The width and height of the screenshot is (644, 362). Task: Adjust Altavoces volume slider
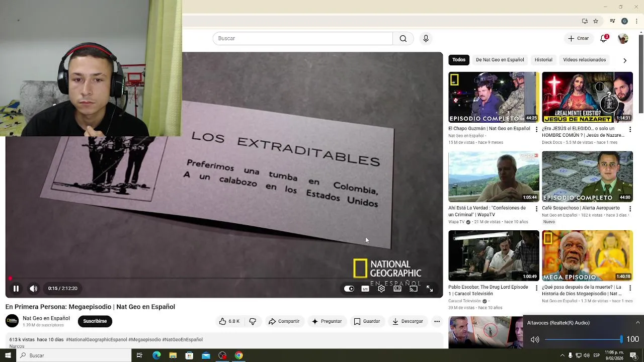(x=584, y=339)
